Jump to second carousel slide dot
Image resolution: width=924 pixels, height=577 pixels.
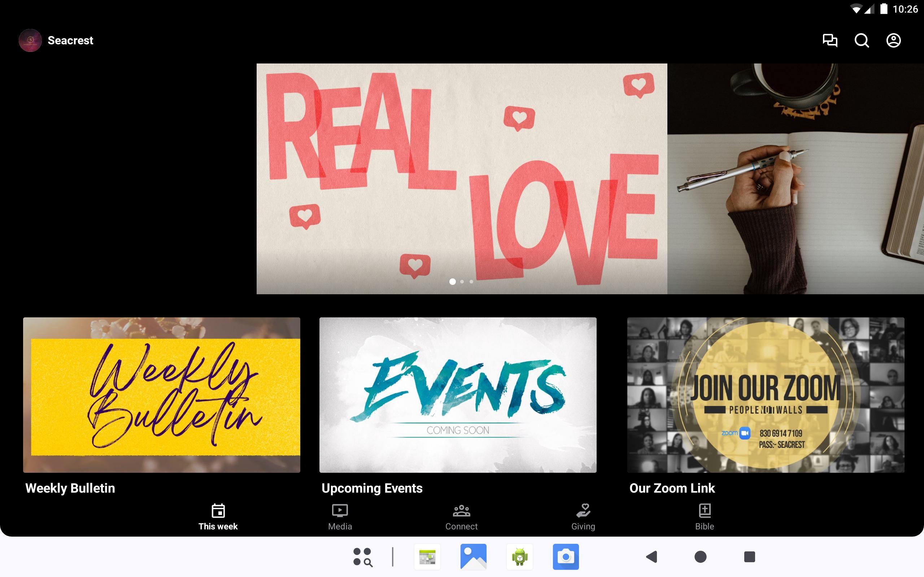(462, 282)
